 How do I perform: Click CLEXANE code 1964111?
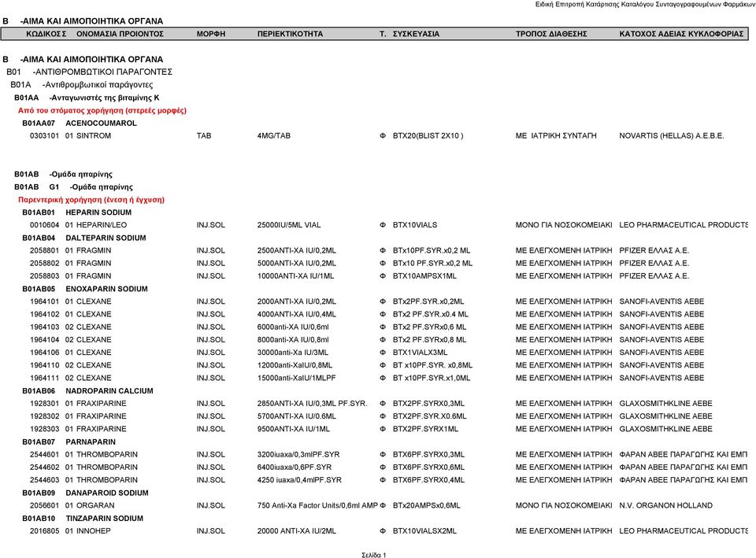click(x=44, y=378)
